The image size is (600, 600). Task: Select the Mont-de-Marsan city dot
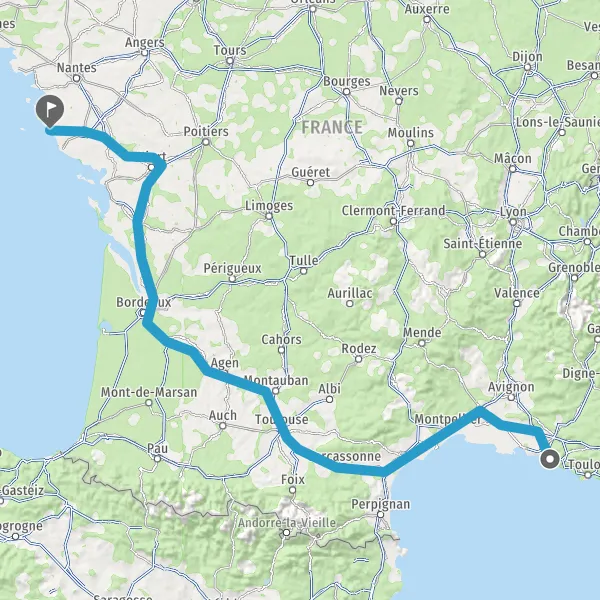[149, 403]
